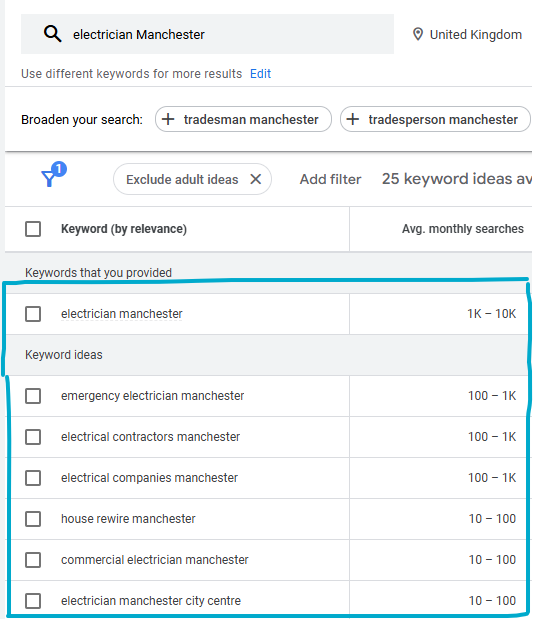
Task: Tick checkbox for electrical contractors manchester
Action: (x=33, y=437)
